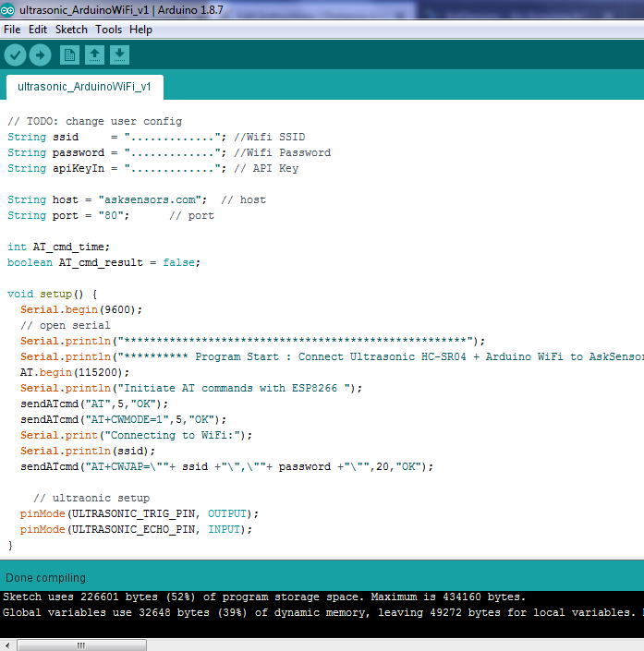Viewport: 644px width, 651px height.
Task: Click the Upload arrow button
Action: 41,54
